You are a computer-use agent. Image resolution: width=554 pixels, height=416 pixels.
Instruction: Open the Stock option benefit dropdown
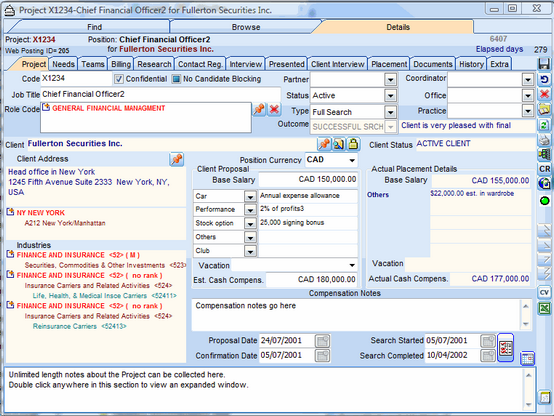(x=250, y=224)
